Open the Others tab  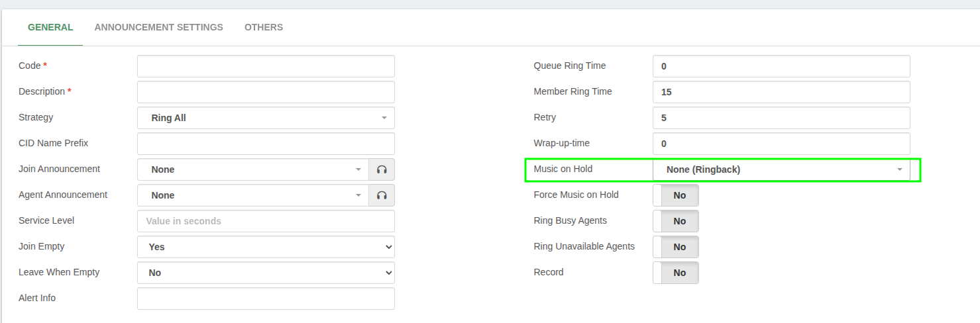[264, 27]
